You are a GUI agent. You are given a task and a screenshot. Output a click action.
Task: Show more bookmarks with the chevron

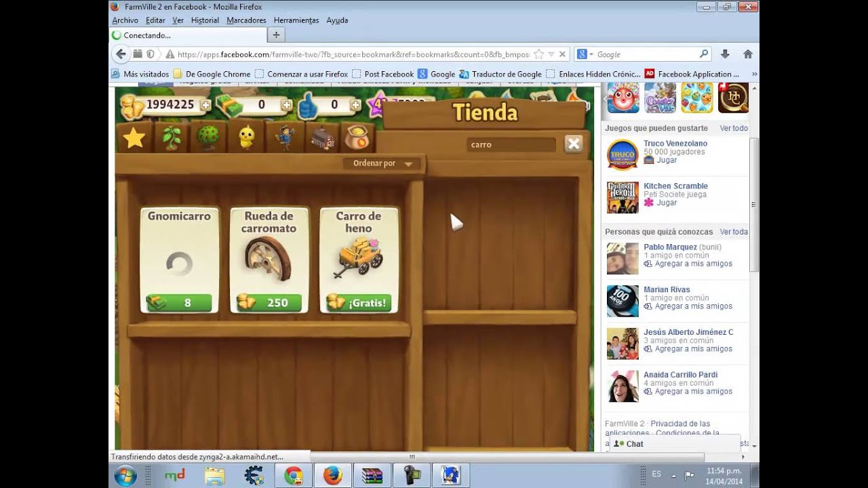[x=754, y=74]
